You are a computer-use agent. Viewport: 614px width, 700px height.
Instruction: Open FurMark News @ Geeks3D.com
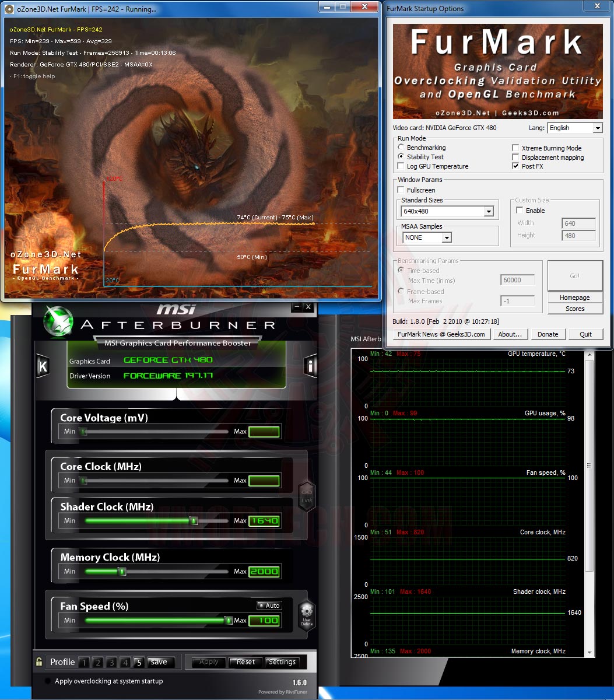(x=441, y=334)
